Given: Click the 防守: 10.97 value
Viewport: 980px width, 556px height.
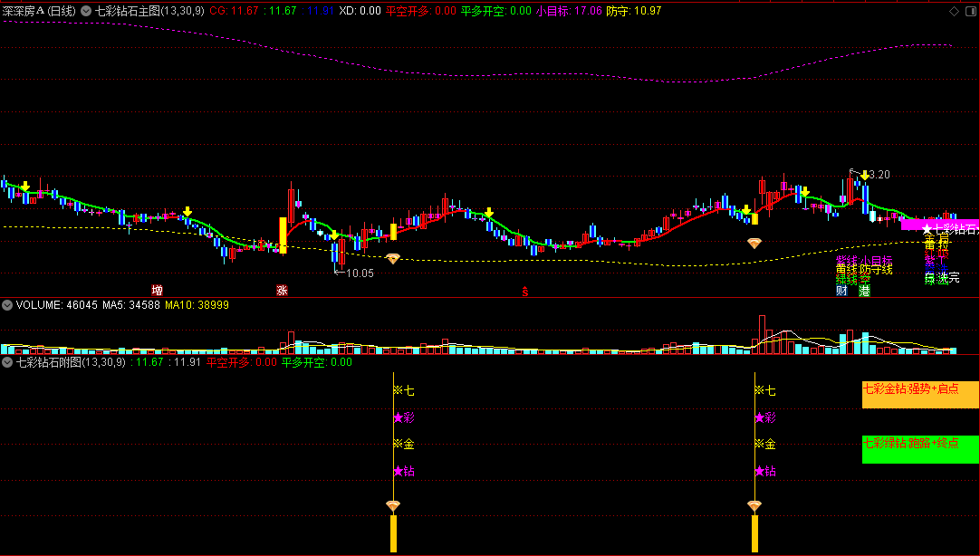Looking at the screenshot, I should pos(634,11).
